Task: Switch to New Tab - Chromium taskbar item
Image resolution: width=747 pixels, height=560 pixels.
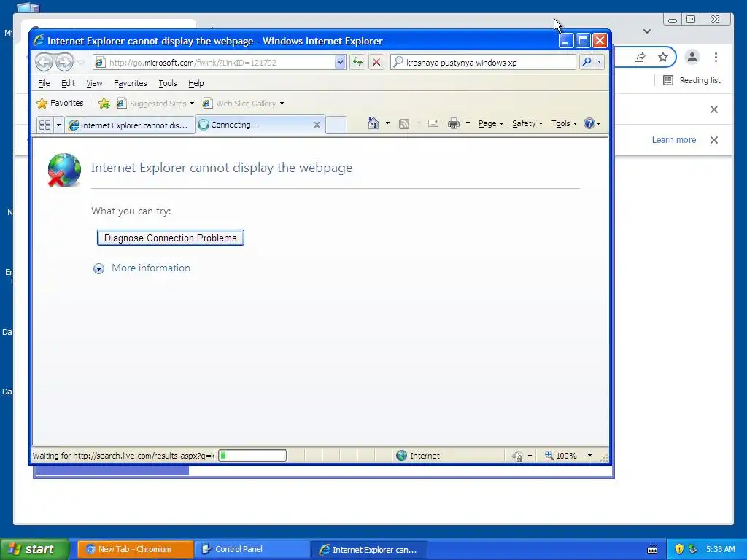Action: point(135,550)
